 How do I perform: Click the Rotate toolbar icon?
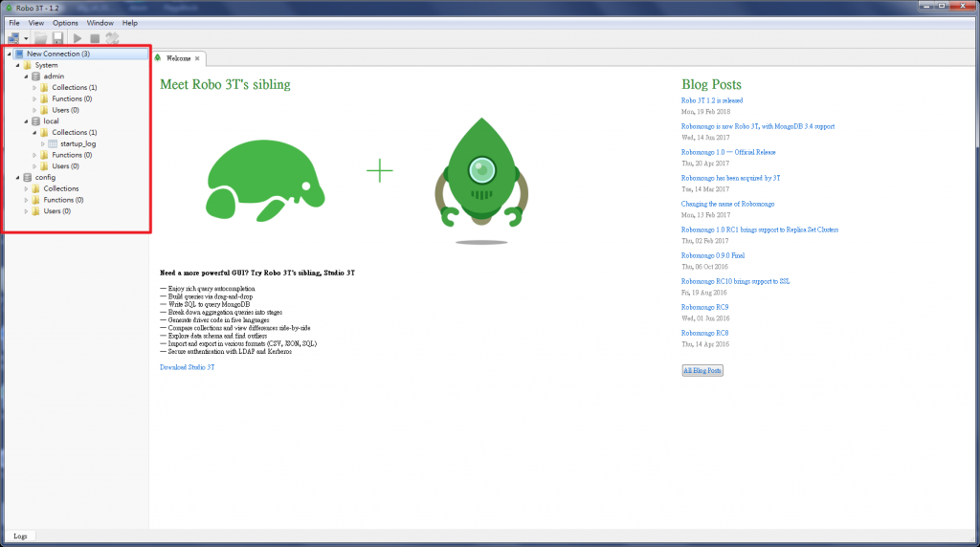(x=113, y=38)
